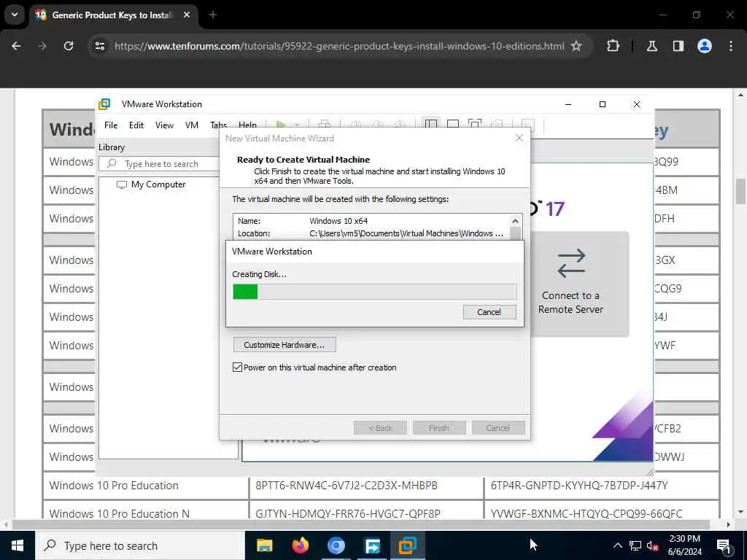
Task: Click the wizard's Finish button
Action: 438,427
